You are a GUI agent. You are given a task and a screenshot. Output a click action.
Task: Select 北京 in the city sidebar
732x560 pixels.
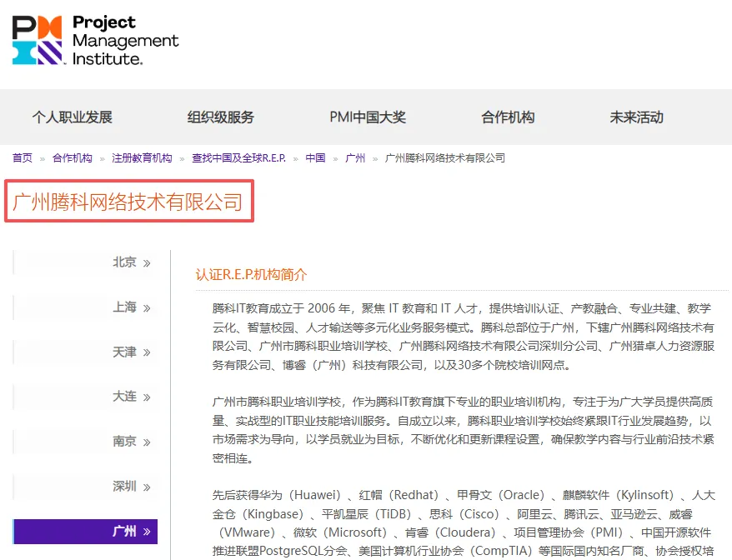pyautogui.click(x=85, y=262)
